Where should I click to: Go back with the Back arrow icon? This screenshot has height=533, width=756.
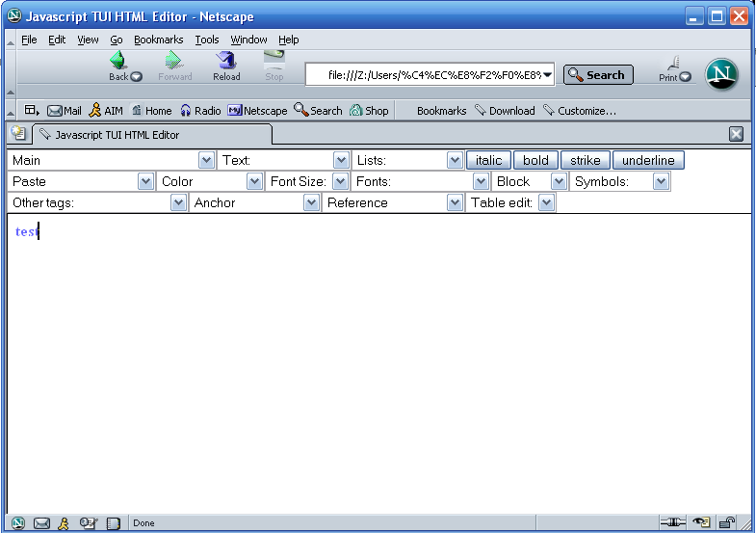117,61
